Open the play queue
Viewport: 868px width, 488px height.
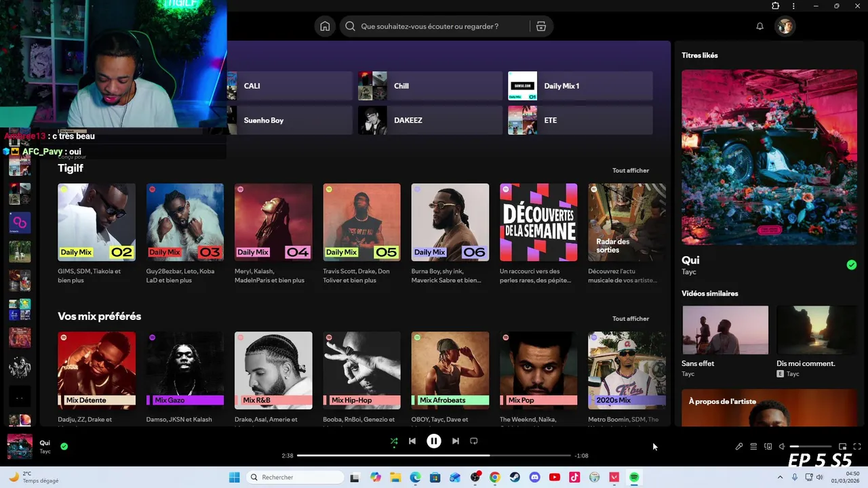coord(753,447)
